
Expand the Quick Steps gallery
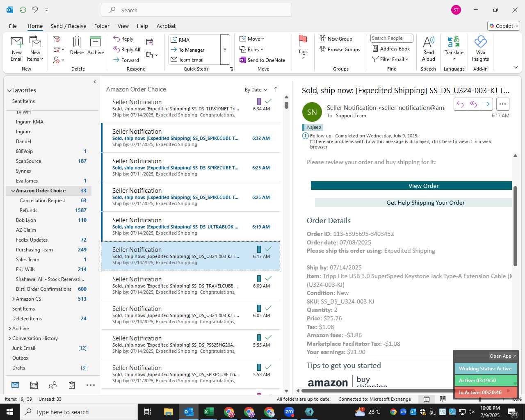pos(225,50)
